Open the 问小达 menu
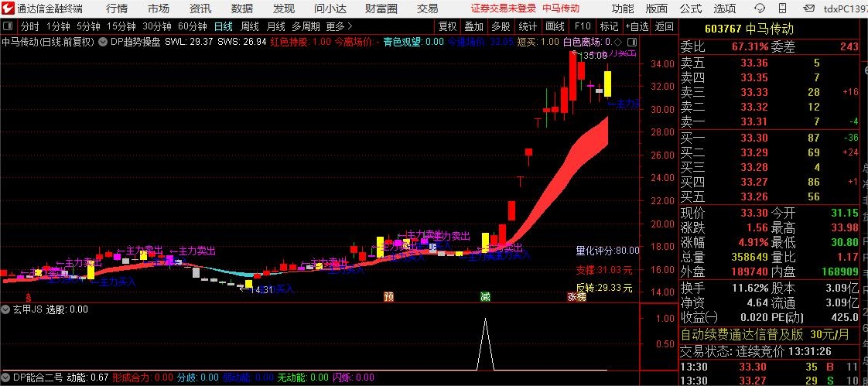868x386 pixels. [x=330, y=9]
